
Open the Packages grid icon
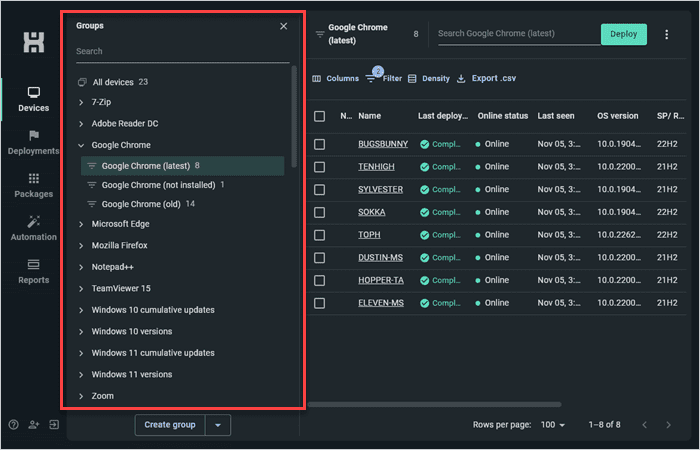coord(33,179)
